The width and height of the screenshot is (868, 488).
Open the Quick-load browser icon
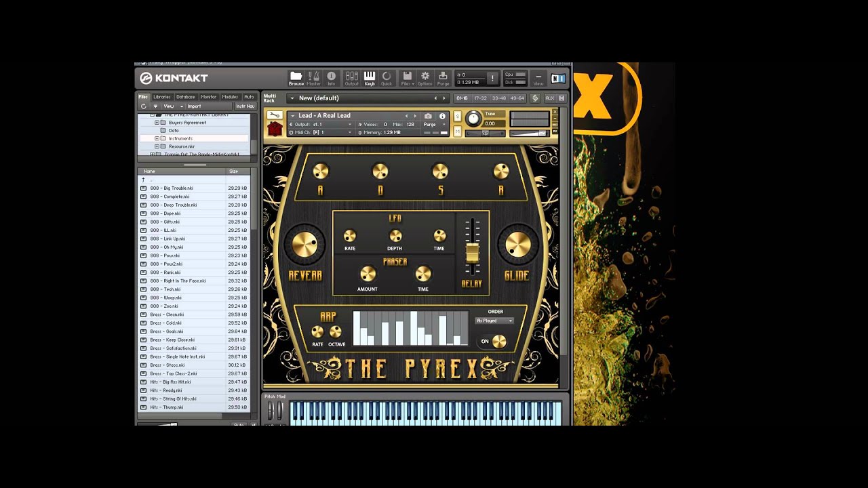pyautogui.click(x=387, y=78)
